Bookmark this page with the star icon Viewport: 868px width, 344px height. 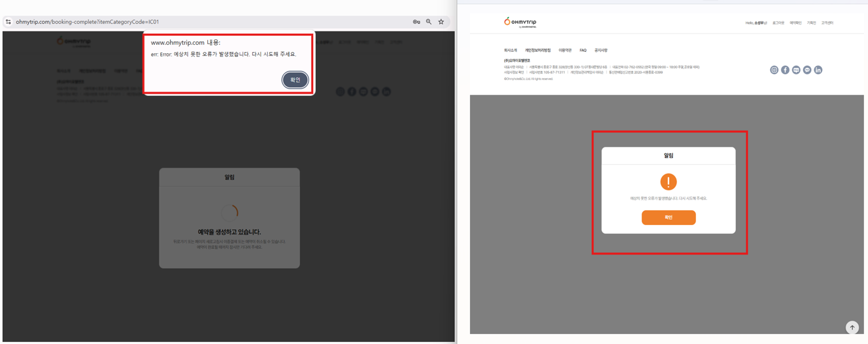[x=441, y=22]
